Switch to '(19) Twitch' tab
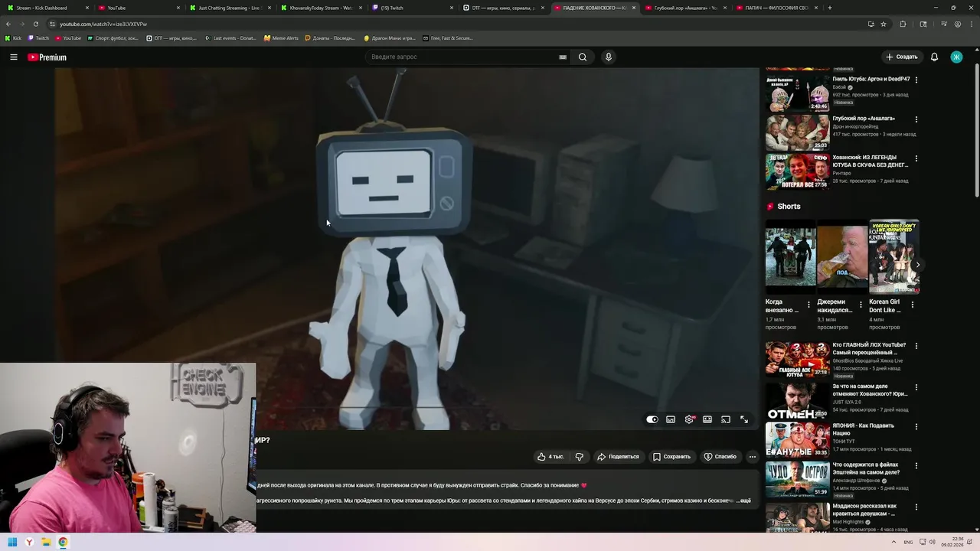This screenshot has width=980, height=551. (x=411, y=8)
